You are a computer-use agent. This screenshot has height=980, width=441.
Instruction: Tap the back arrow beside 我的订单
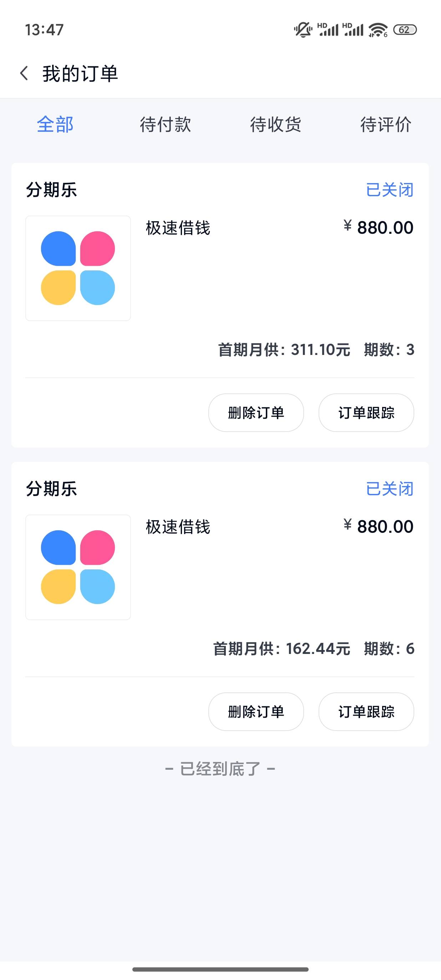(24, 73)
